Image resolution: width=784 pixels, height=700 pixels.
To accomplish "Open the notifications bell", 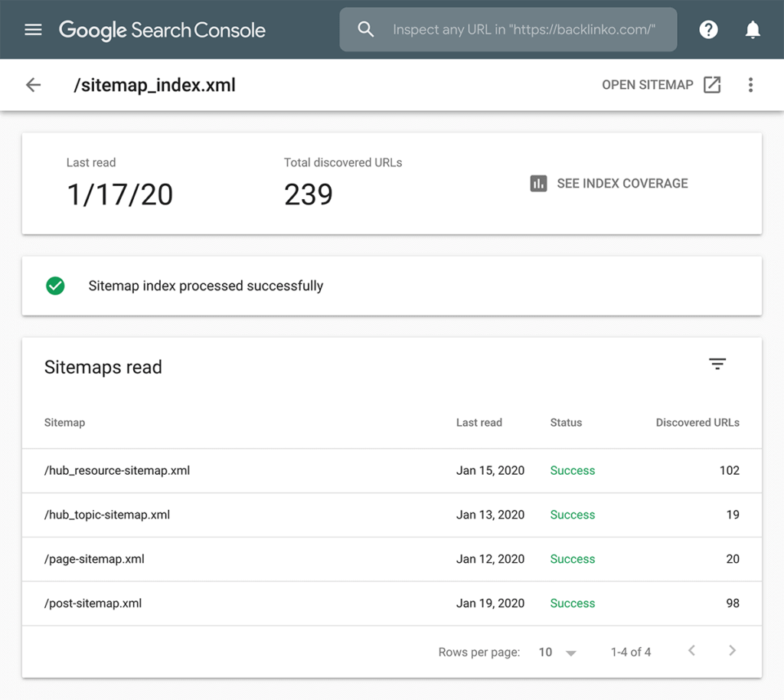I will [753, 30].
